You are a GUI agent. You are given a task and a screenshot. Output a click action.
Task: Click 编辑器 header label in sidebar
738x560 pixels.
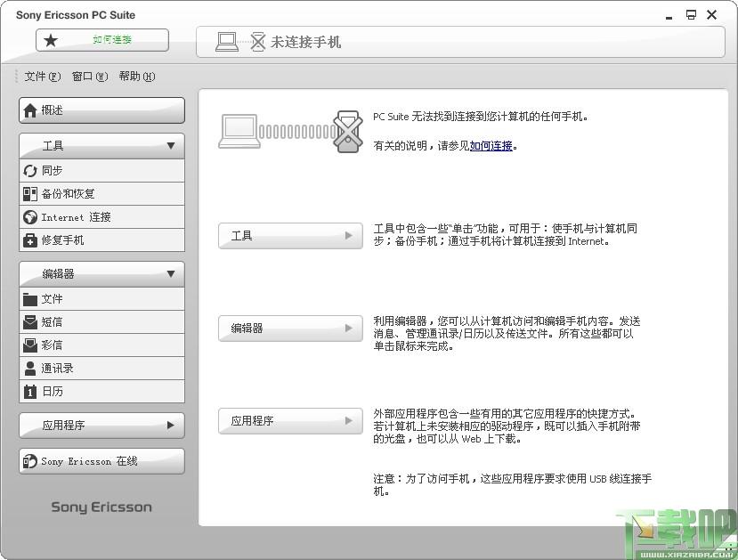click(x=59, y=274)
